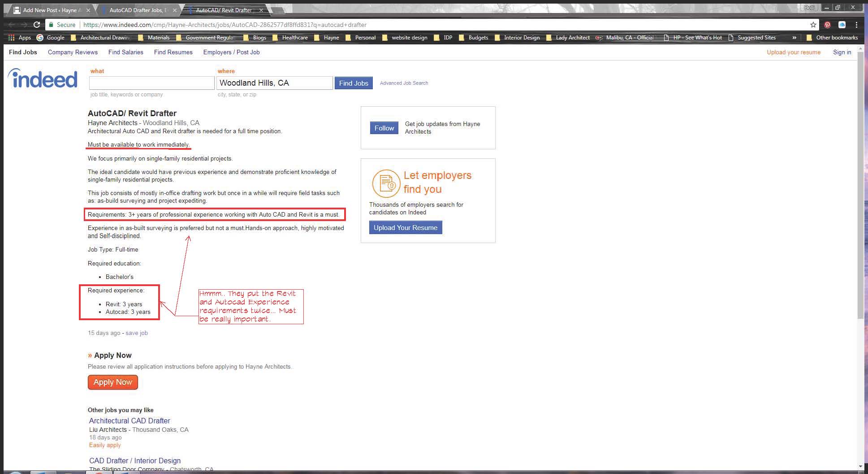The height and width of the screenshot is (474, 868).
Task: Open the Suggested Sites bookmark
Action: pos(752,38)
